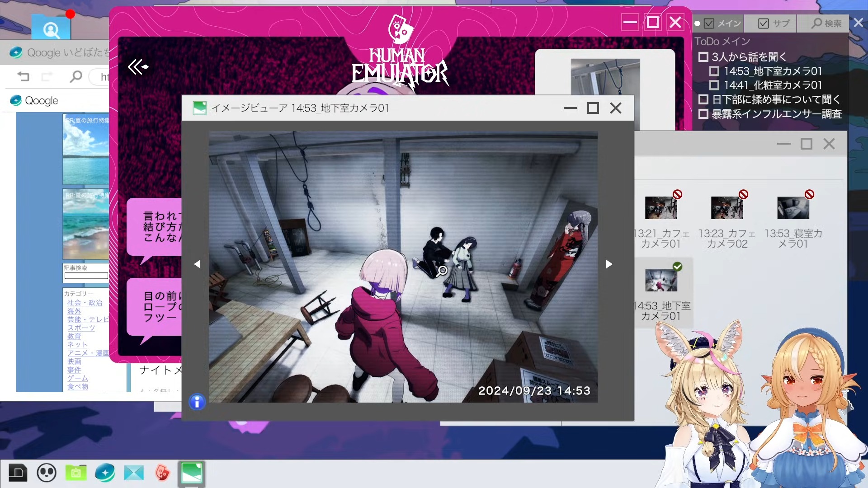Click the upper pink chat speech bubble
The height and width of the screenshot is (488, 868).
(154, 227)
